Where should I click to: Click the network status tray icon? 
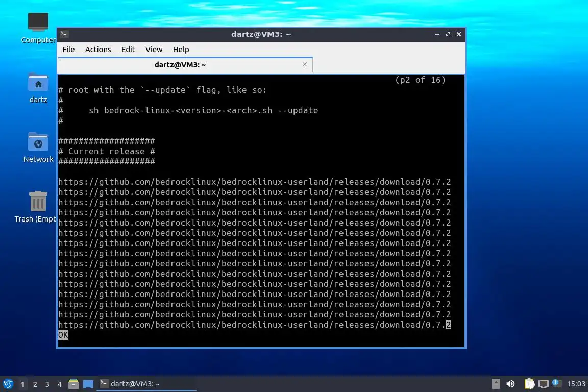[544, 384]
